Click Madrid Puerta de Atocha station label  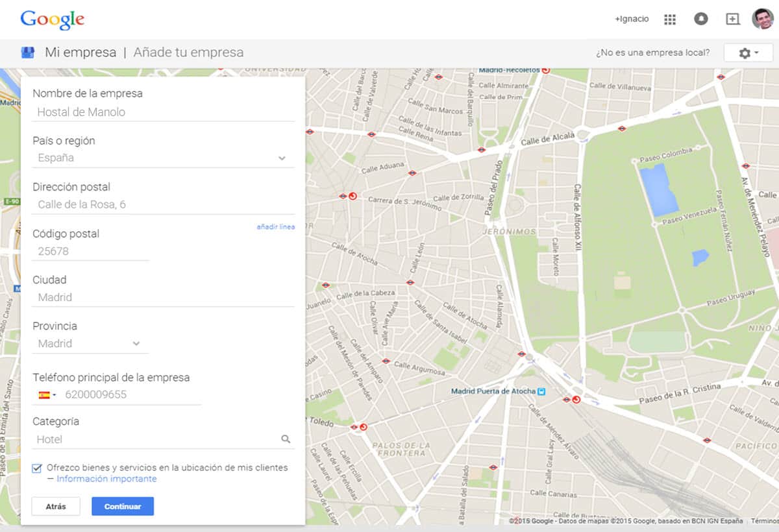pos(493,391)
